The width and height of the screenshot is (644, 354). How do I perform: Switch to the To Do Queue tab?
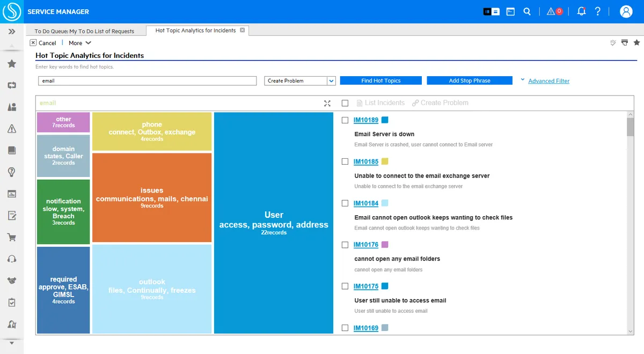click(84, 31)
